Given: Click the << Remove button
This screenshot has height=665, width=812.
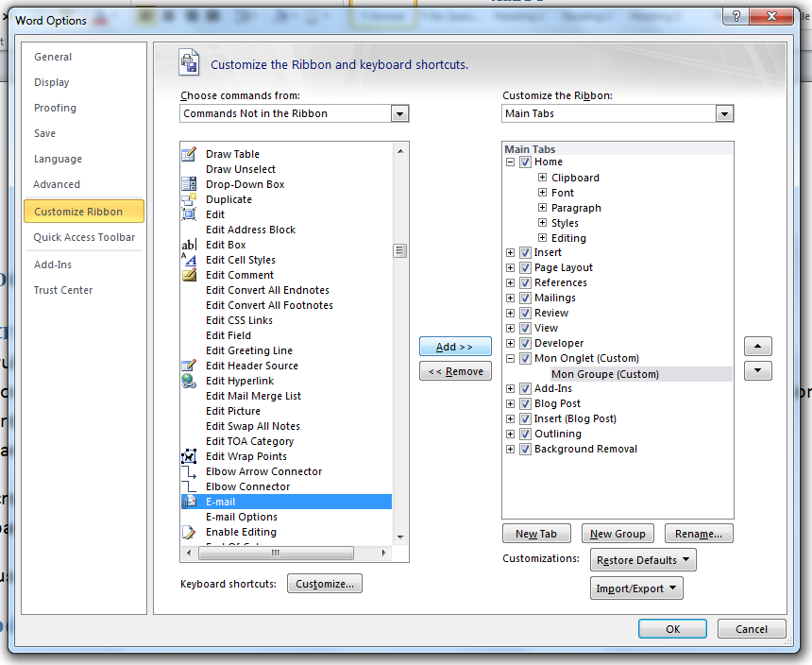Looking at the screenshot, I should pyautogui.click(x=455, y=371).
